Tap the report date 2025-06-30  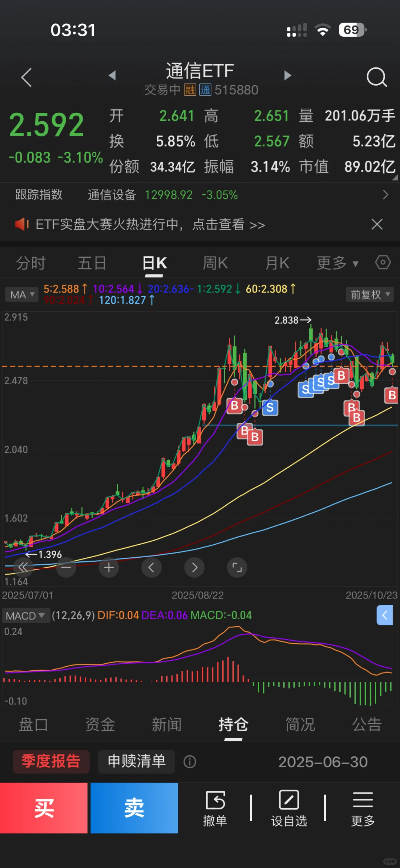point(323,762)
